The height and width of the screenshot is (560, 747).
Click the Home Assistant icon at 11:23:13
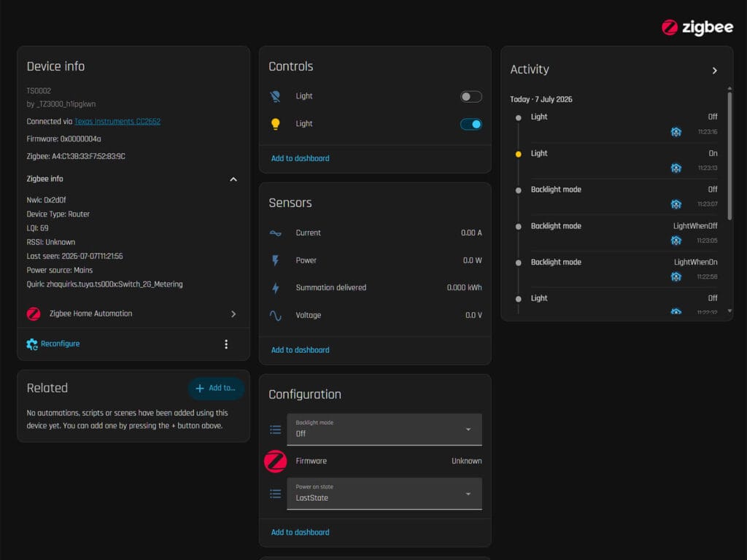click(x=676, y=168)
